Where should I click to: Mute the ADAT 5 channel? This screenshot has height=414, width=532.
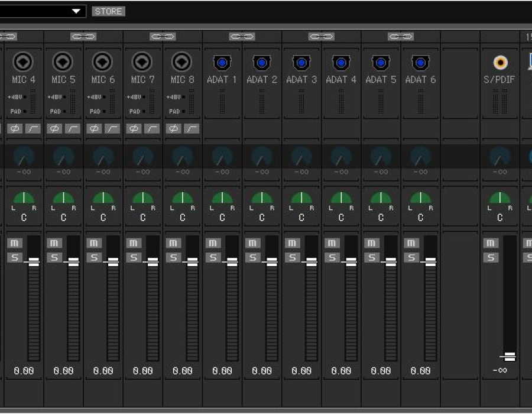pos(372,243)
